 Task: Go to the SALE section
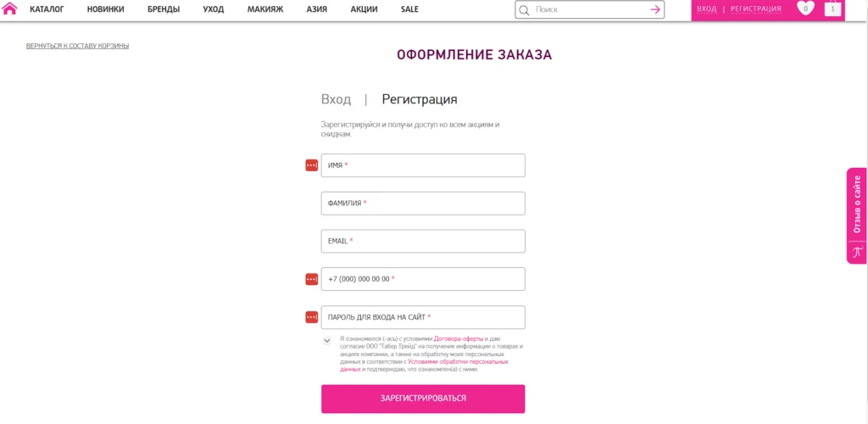point(409,9)
